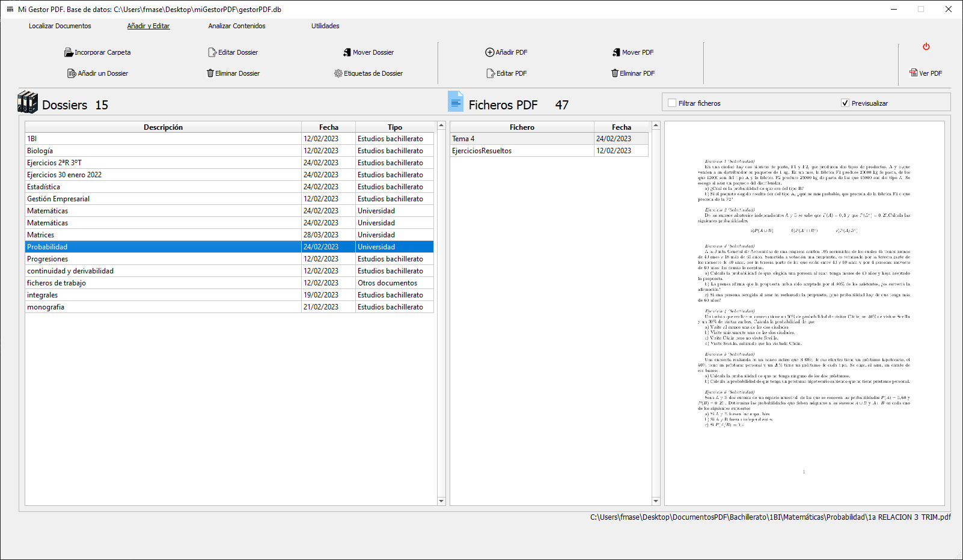Screen dimensions: 963x560
Task: Switch to the Localizar Documentos tab
Action: 60,26
